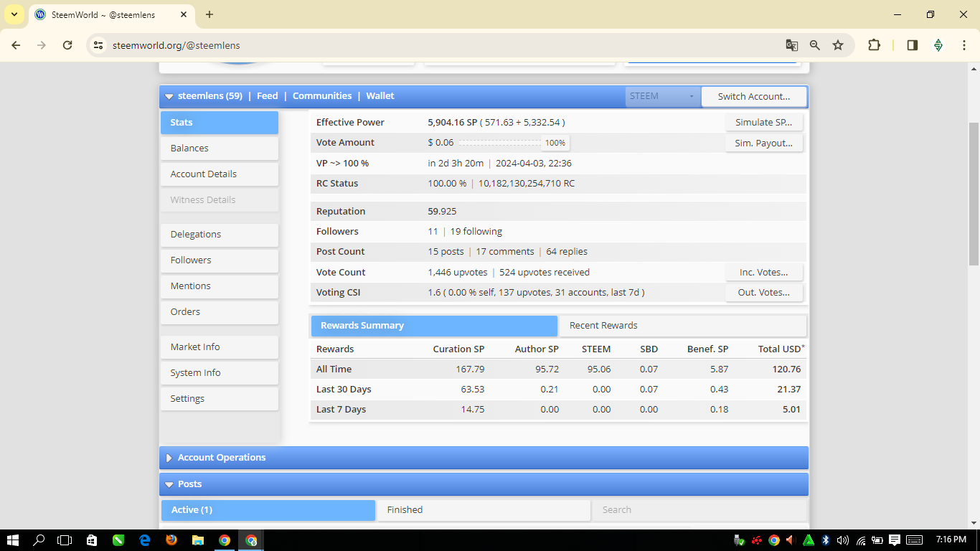This screenshot has height=551, width=980.
Task: Toggle the browser side panel
Action: (913, 45)
